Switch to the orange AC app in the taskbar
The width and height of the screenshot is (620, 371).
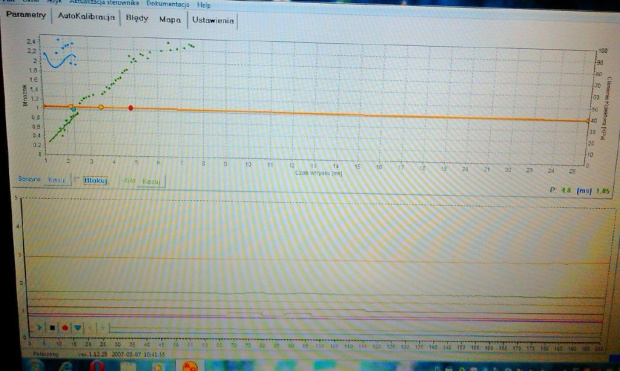click(189, 366)
